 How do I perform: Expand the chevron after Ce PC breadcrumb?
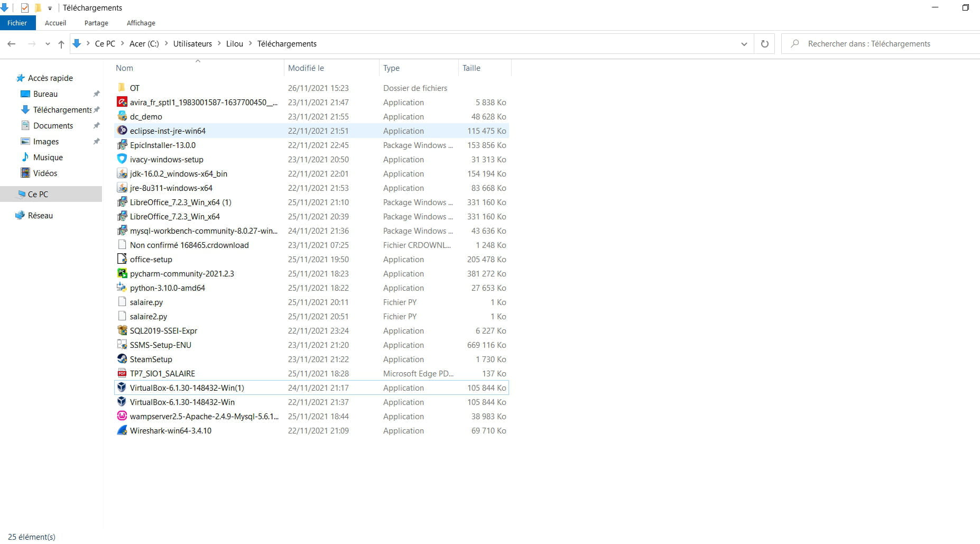pos(123,44)
